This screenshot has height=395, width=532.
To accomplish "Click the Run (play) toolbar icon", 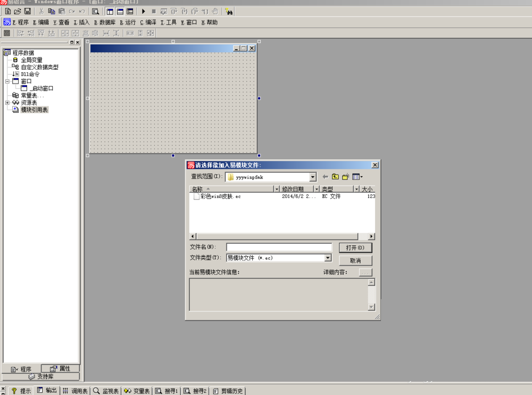I will point(143,11).
